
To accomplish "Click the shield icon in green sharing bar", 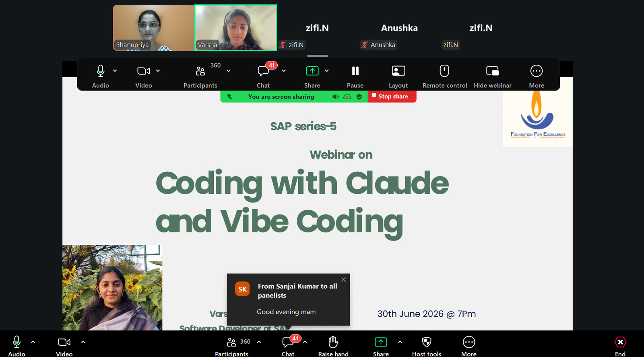I will (x=359, y=96).
